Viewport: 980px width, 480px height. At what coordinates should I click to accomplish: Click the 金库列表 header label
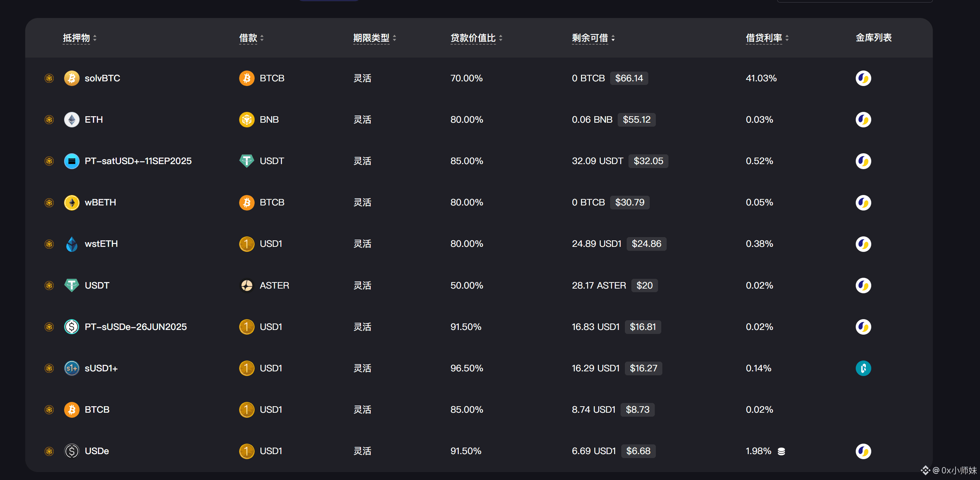[873, 38]
